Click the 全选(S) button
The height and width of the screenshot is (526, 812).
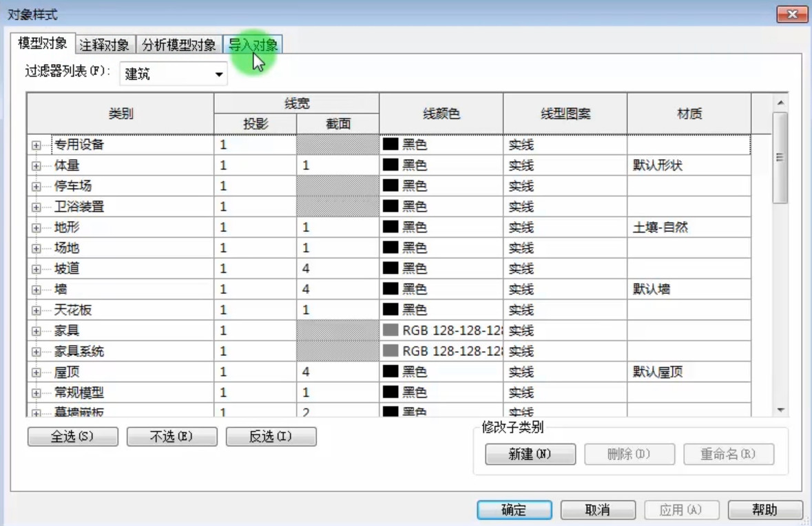click(x=72, y=436)
